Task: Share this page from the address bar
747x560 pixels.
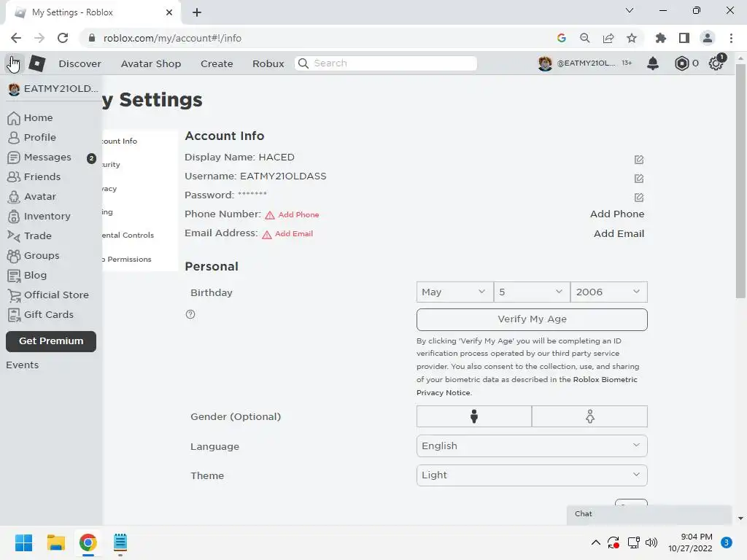Action: [x=608, y=38]
